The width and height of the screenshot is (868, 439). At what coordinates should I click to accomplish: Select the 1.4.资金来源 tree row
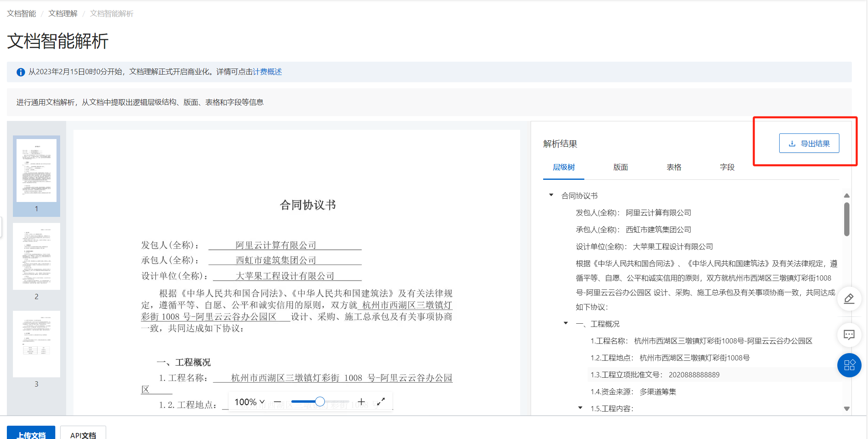(633, 392)
